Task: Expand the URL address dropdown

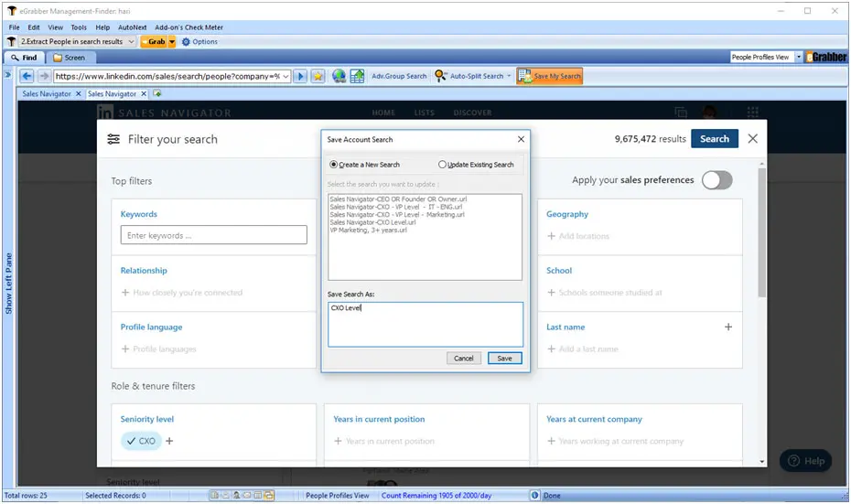Action: [285, 77]
